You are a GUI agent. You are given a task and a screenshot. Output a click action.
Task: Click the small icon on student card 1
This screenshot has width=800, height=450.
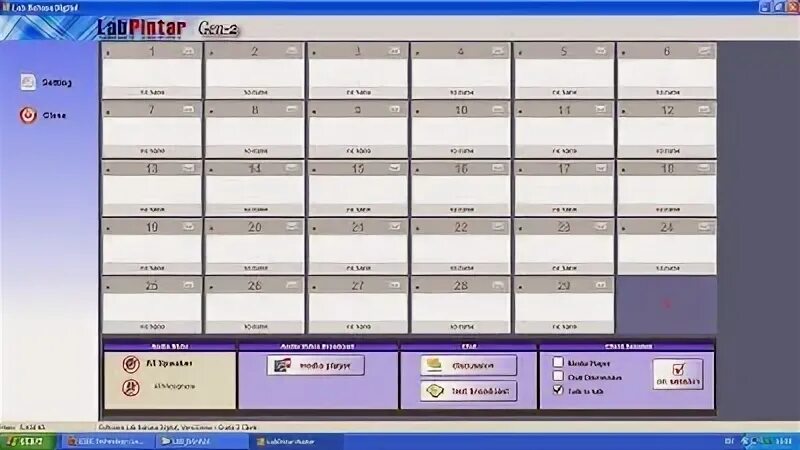[188, 51]
